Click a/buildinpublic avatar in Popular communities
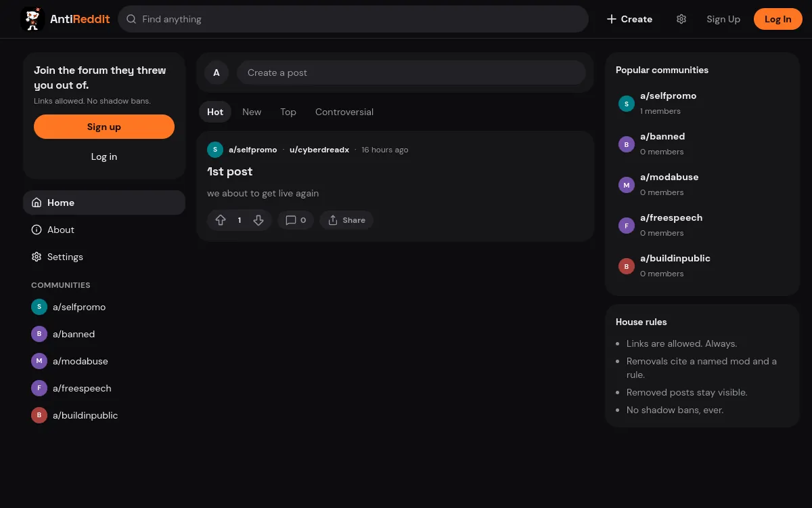 pos(627,266)
